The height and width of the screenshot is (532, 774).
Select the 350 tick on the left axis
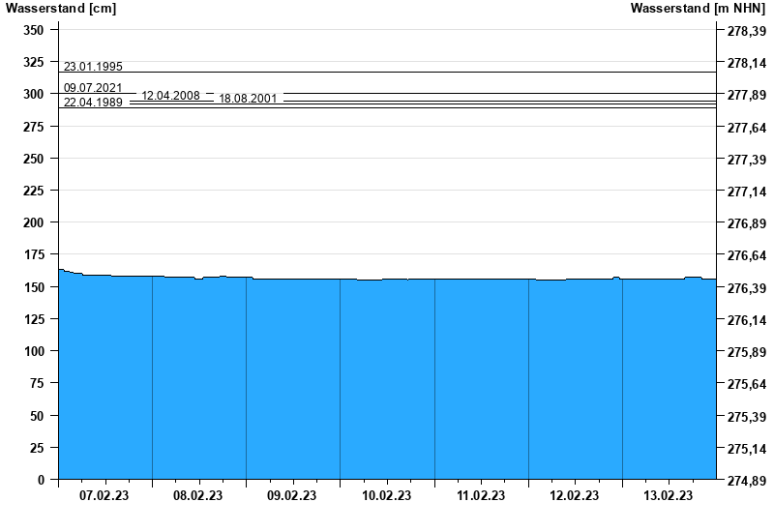tap(34, 30)
